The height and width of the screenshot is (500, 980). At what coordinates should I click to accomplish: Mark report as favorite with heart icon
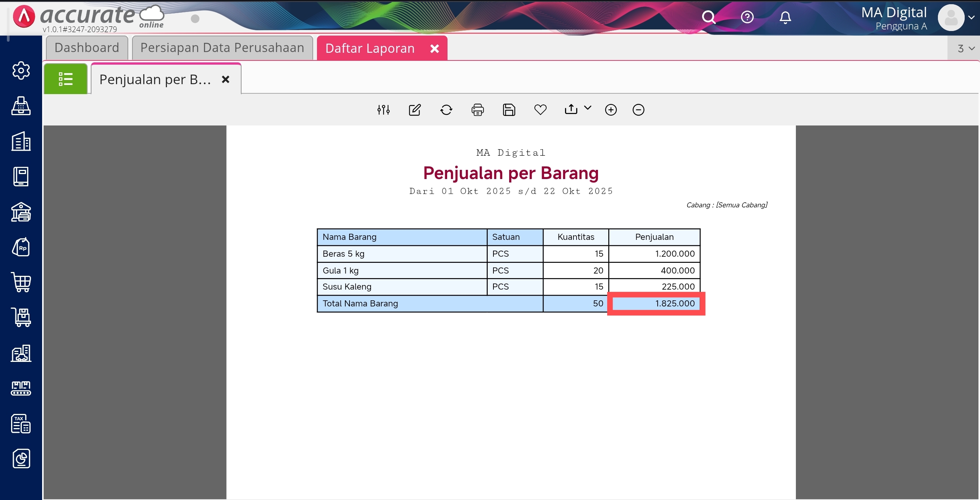point(540,110)
